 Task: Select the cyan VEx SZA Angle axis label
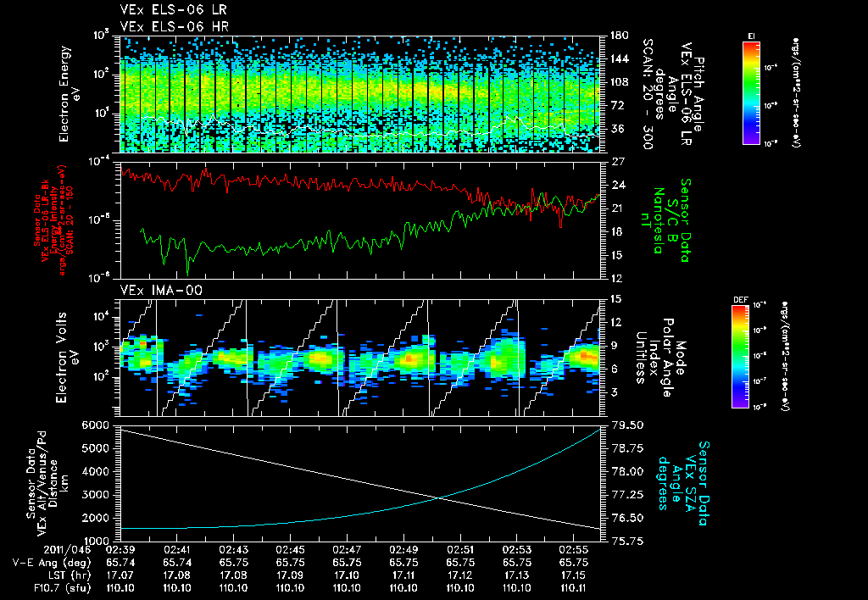[688, 481]
